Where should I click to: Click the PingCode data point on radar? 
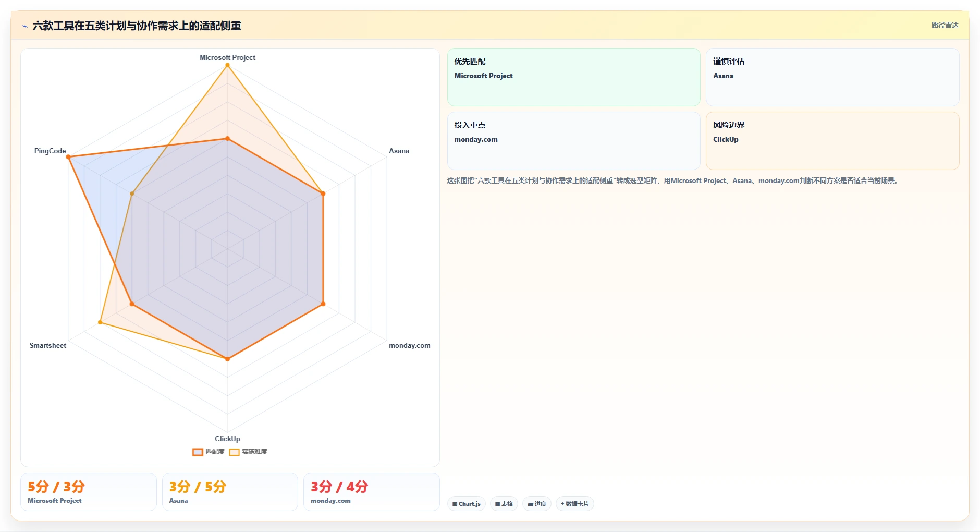pos(68,157)
